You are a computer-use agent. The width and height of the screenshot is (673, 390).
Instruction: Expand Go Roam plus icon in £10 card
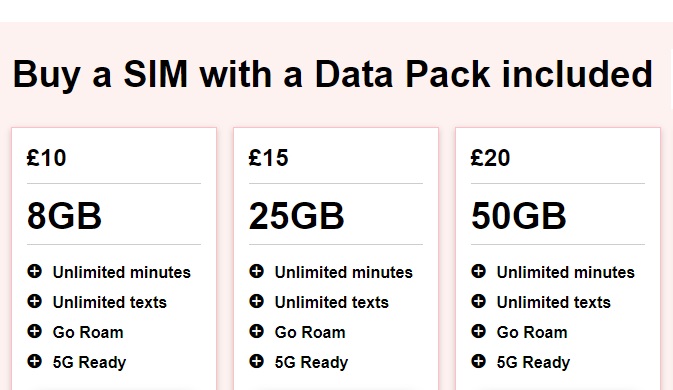[x=34, y=331]
